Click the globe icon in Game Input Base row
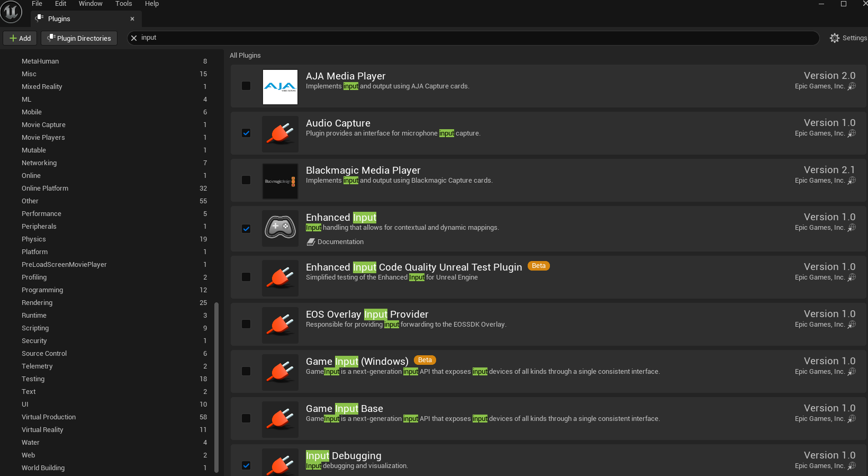Screen dimensions: 868x476 point(852,419)
